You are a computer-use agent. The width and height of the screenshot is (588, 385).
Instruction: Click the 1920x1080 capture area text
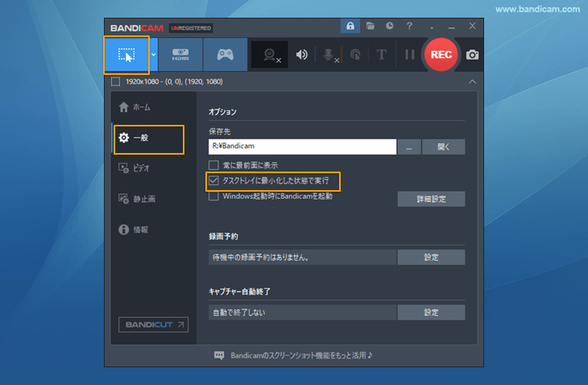(174, 81)
